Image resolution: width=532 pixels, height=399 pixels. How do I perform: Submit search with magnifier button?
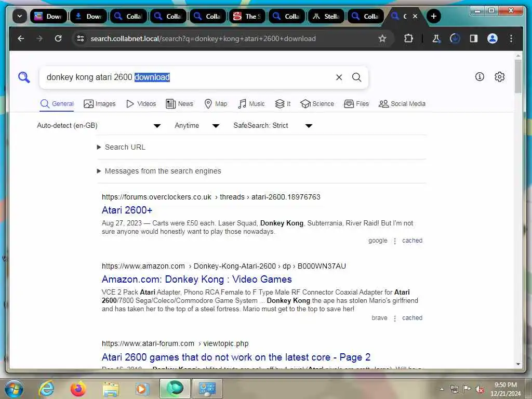[x=356, y=77]
